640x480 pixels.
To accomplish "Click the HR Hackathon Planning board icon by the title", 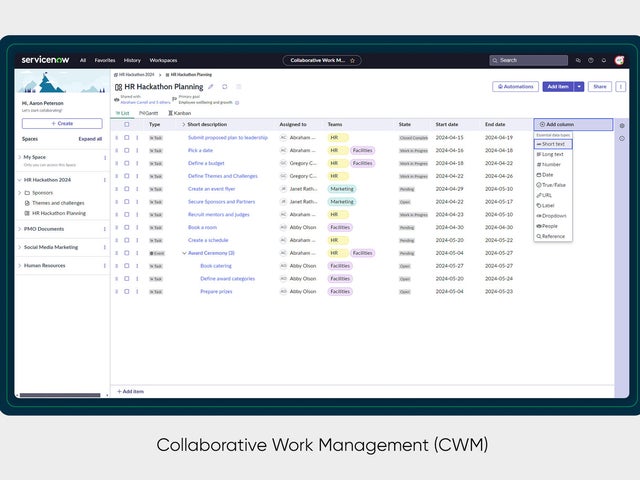I will (x=118, y=87).
